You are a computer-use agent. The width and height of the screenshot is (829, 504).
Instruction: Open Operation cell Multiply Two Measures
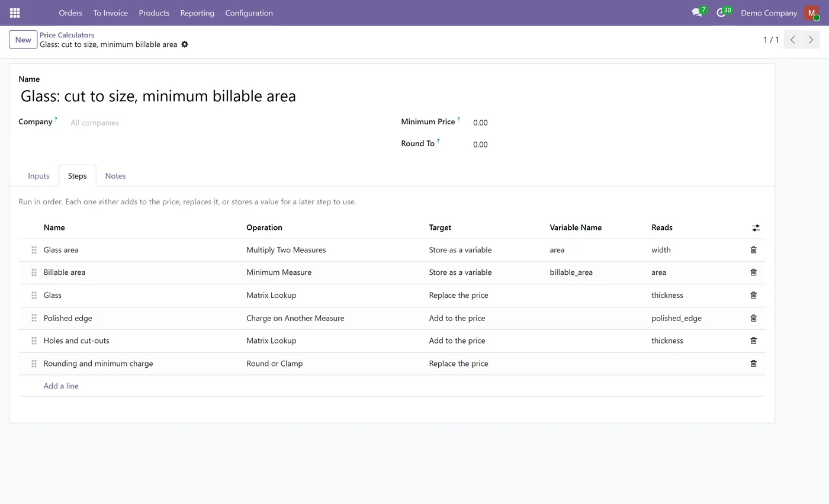point(286,250)
